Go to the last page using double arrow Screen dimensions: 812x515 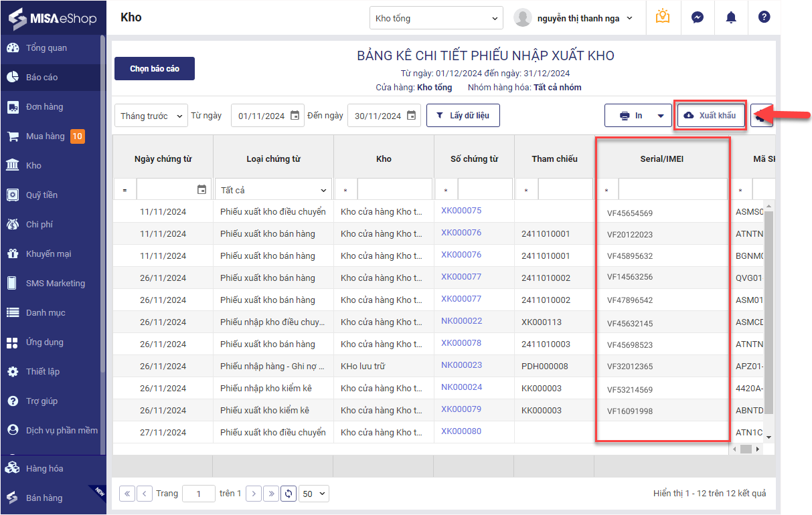(271, 494)
